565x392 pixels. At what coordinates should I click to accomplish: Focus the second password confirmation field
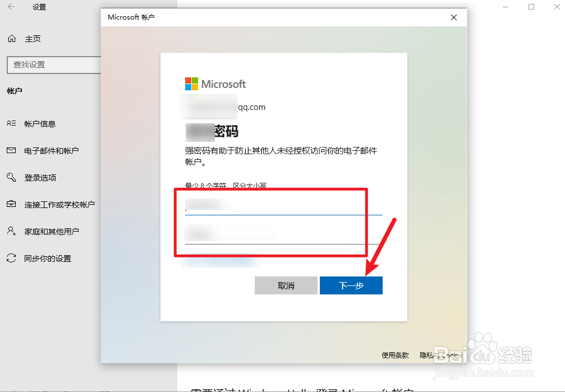[x=283, y=234]
